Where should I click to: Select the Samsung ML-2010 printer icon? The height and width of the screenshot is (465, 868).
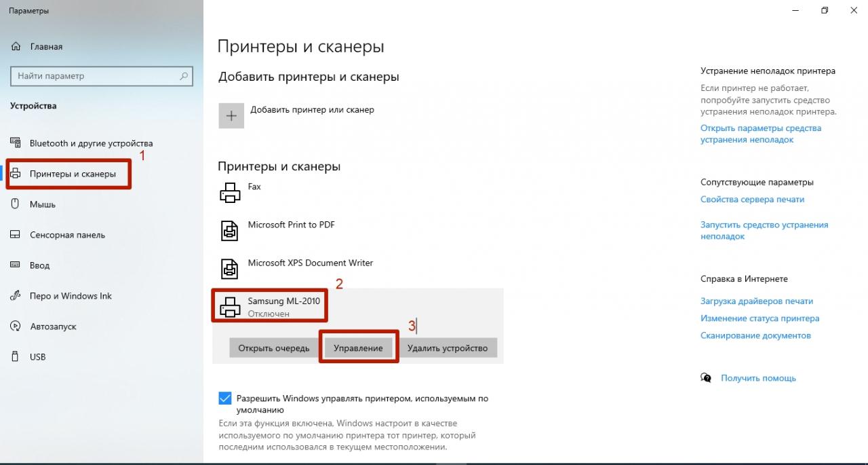pyautogui.click(x=231, y=307)
